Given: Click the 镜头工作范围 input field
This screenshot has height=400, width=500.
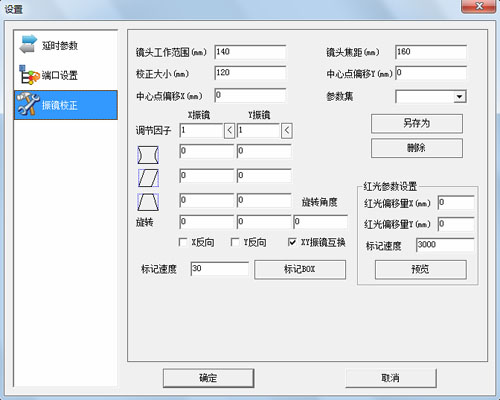Looking at the screenshot, I should pos(250,52).
